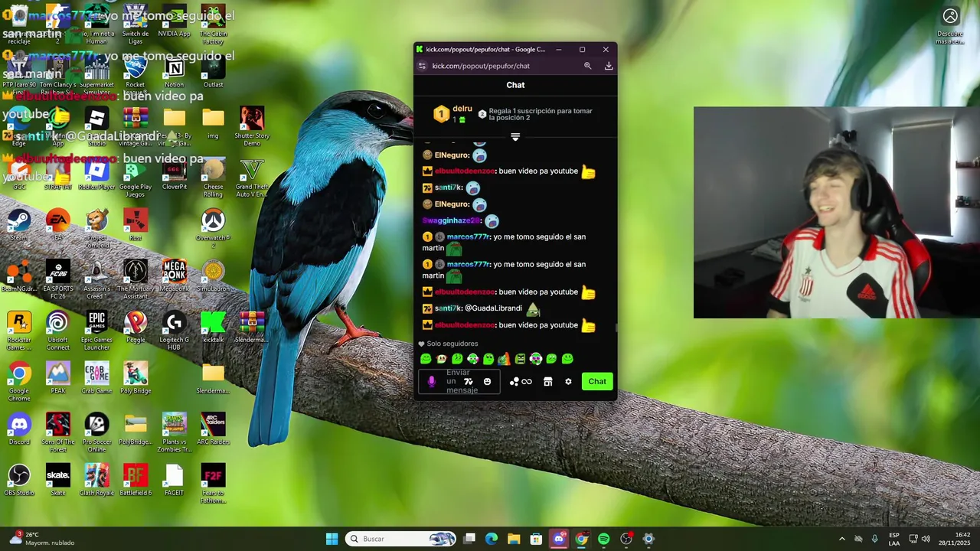Open site info icon in address bar
The image size is (980, 551).
422,66
